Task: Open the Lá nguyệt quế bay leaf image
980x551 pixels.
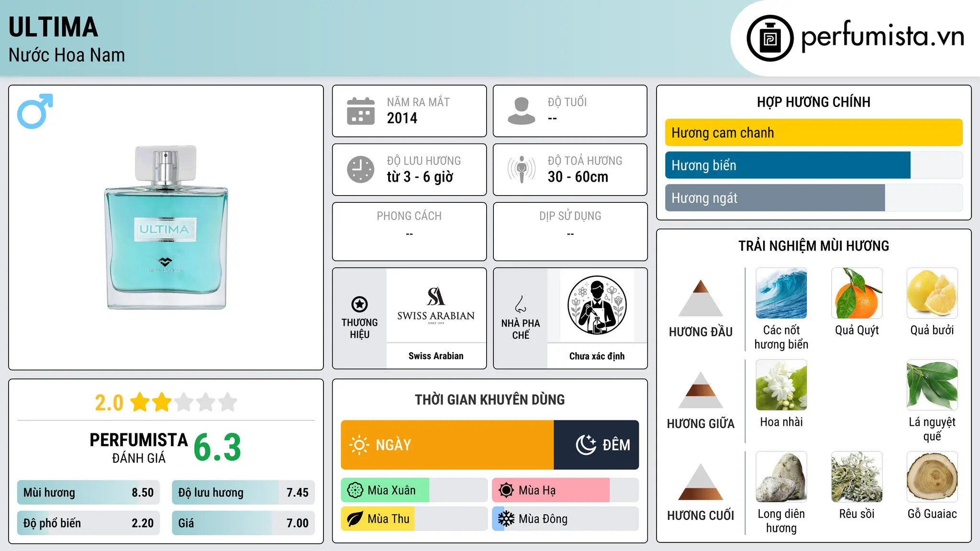Action: pyautogui.click(x=932, y=385)
